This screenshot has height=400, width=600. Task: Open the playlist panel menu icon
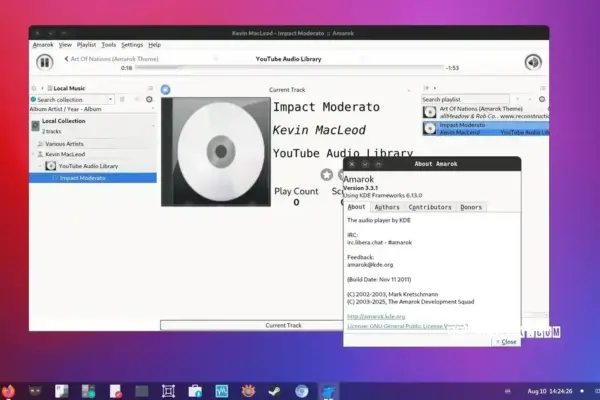pos(543,88)
